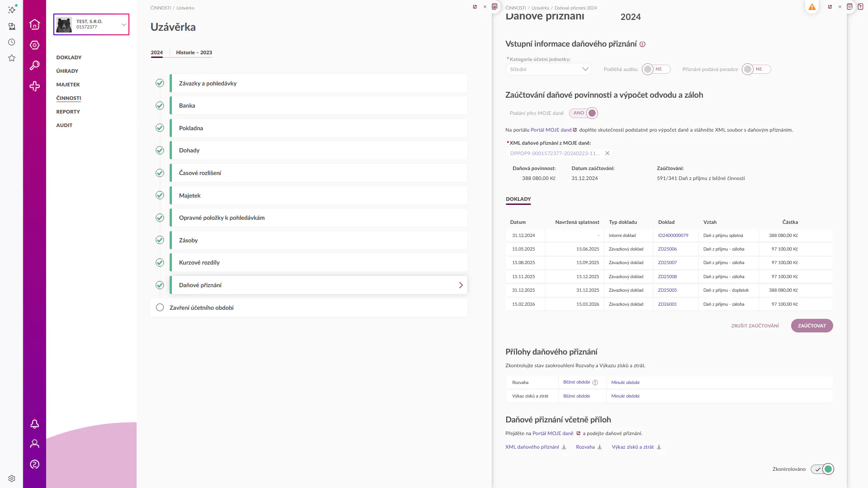Expand the TEST, S.R.O. company selector
Image resolution: width=868 pixels, height=488 pixels.
pos(123,24)
